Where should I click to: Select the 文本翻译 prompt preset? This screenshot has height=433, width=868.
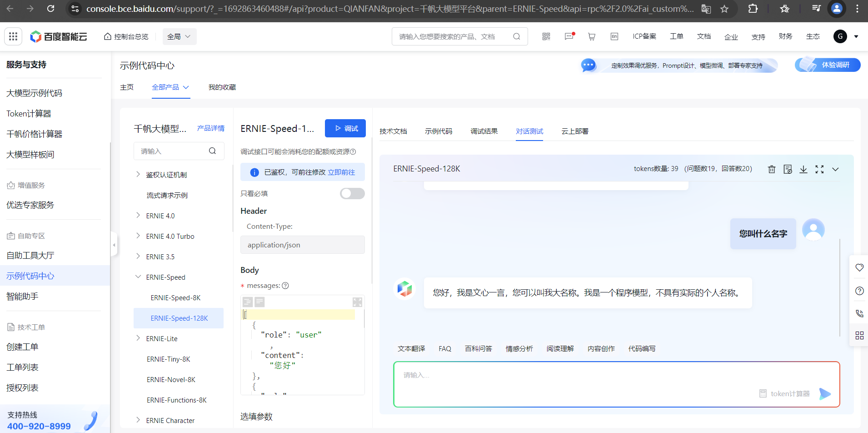point(411,348)
